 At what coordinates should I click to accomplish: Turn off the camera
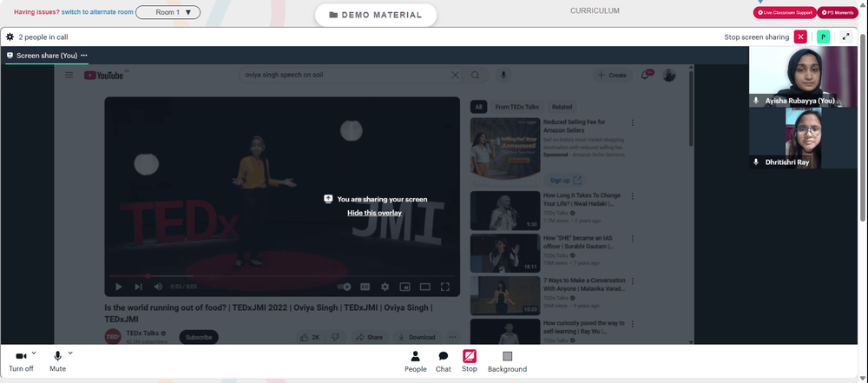[21, 360]
